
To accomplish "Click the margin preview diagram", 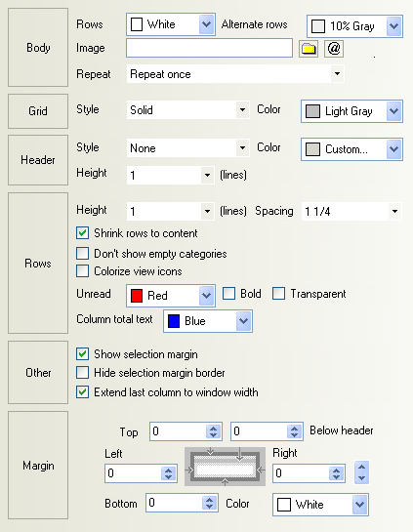I will coord(225,467).
